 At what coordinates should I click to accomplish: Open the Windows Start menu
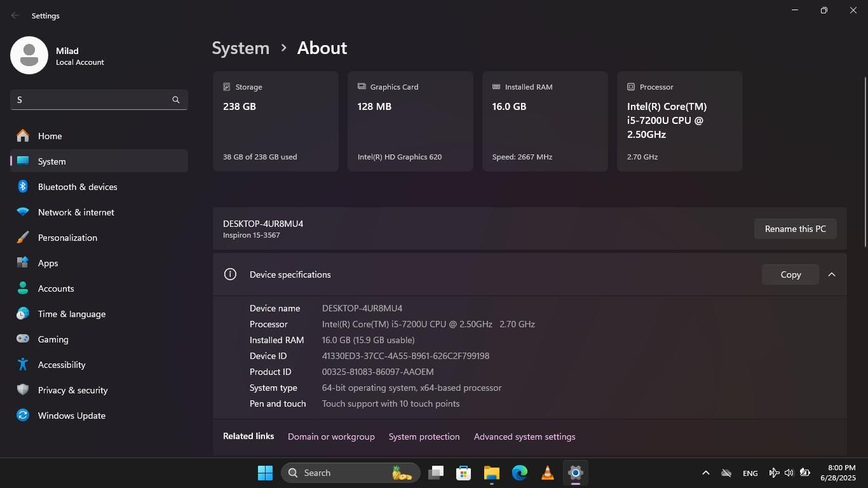pos(265,473)
